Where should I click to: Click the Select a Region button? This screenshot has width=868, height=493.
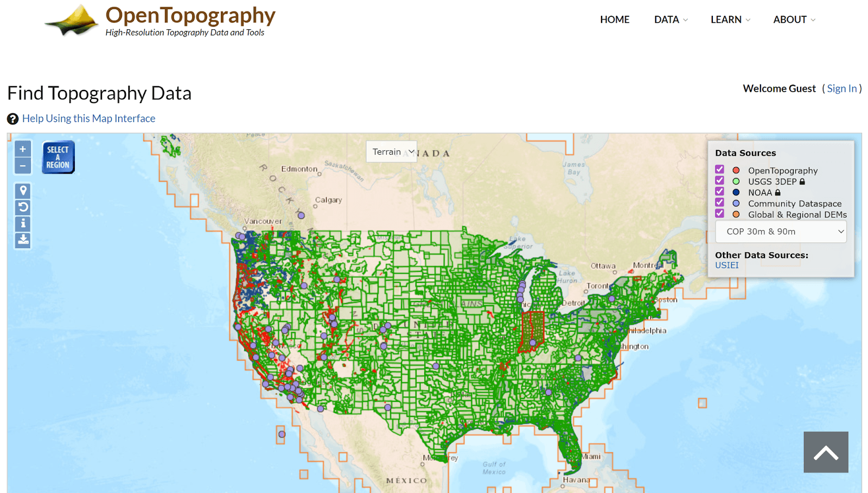(x=58, y=157)
